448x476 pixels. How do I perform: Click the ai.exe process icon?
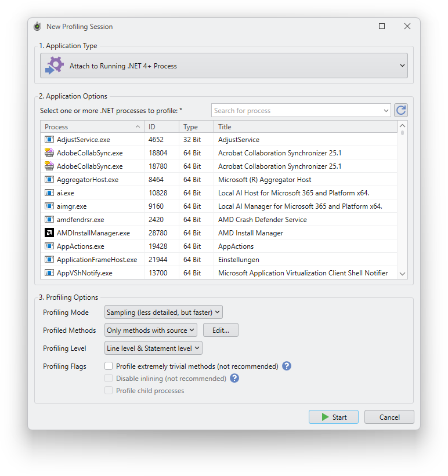[49, 193]
